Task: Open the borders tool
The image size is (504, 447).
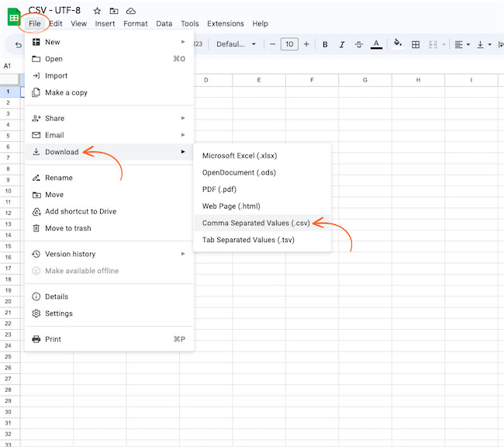Action: click(x=416, y=44)
